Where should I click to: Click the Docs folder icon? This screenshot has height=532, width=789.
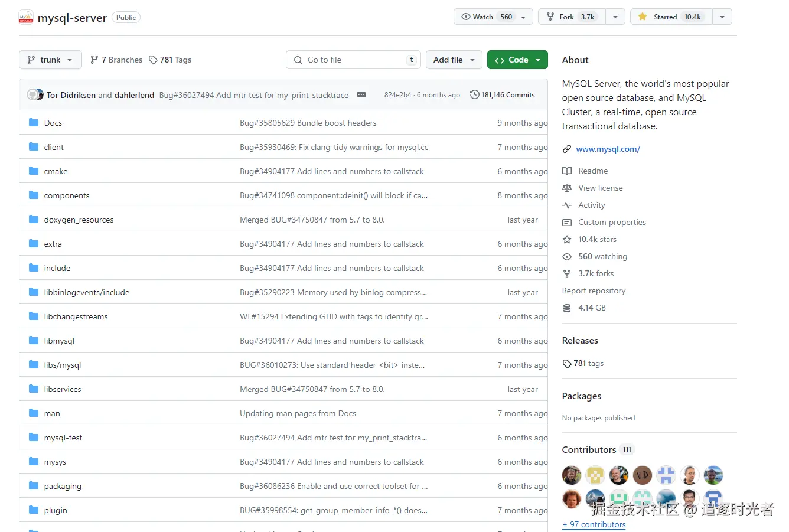click(34, 122)
